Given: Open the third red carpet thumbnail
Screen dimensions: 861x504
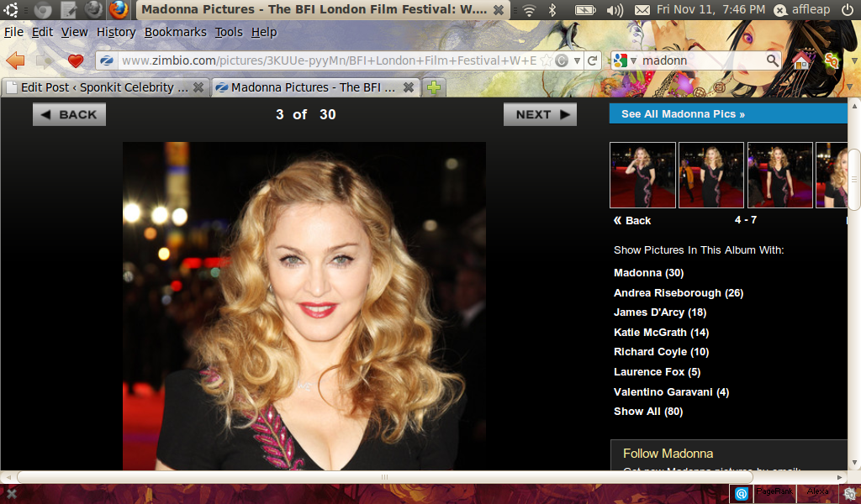Looking at the screenshot, I should click(779, 175).
